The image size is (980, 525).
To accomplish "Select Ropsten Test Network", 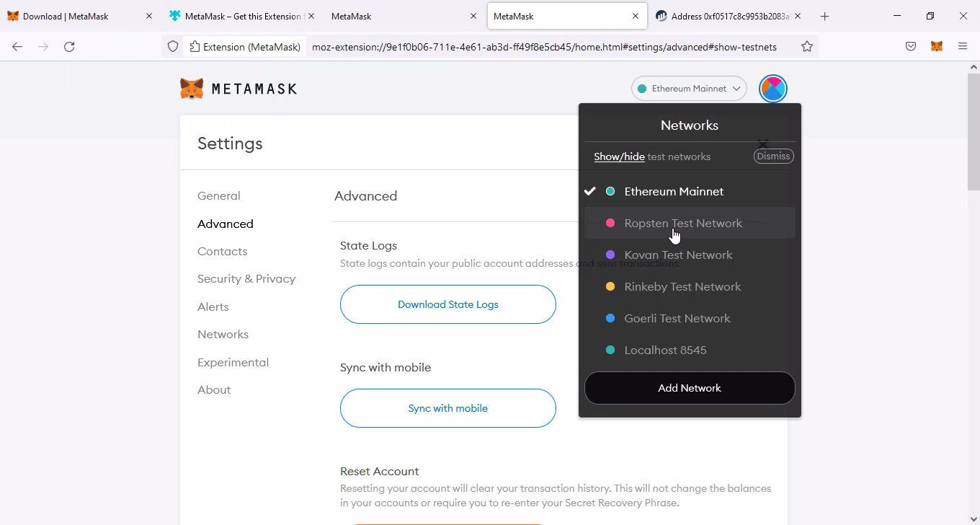I will 682,223.
